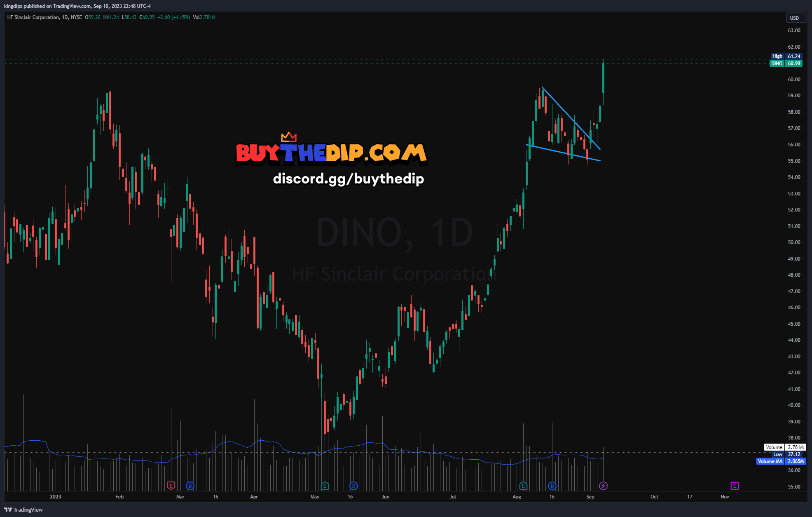Click the blue dividend marker after May 16

[353, 486]
